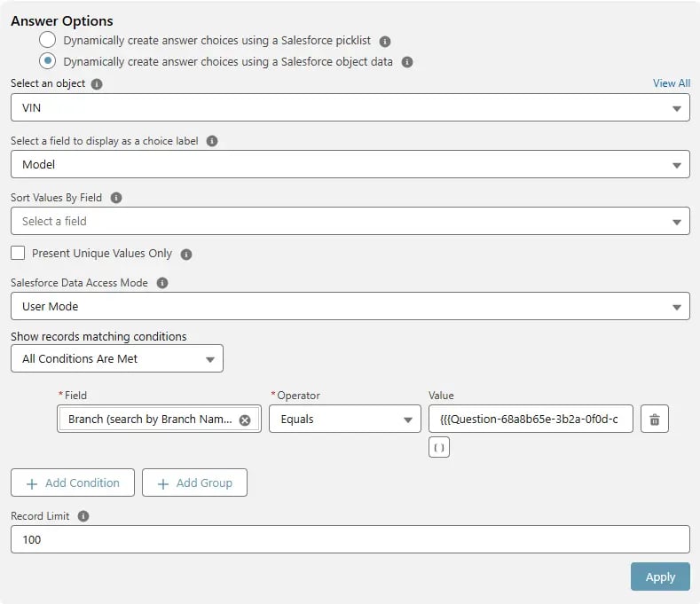Show info icon for Record Limit
Image resolution: width=700 pixels, height=604 pixels.
pos(83,516)
